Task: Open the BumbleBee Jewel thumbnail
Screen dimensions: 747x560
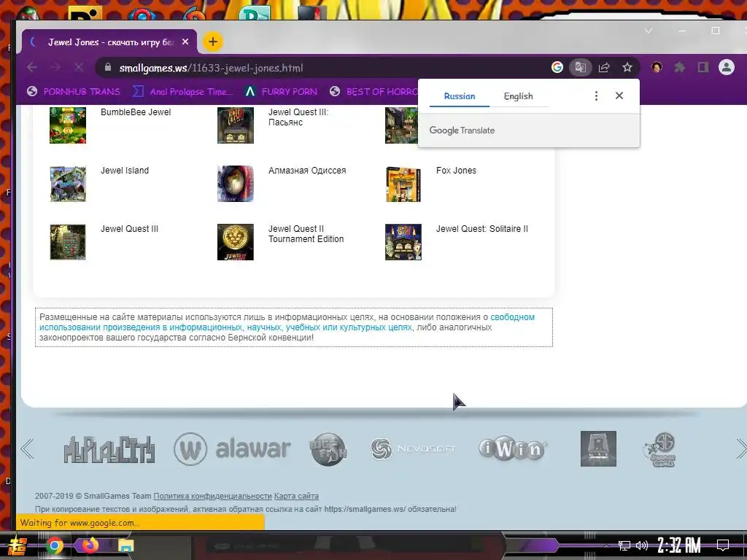Action: 68,125
